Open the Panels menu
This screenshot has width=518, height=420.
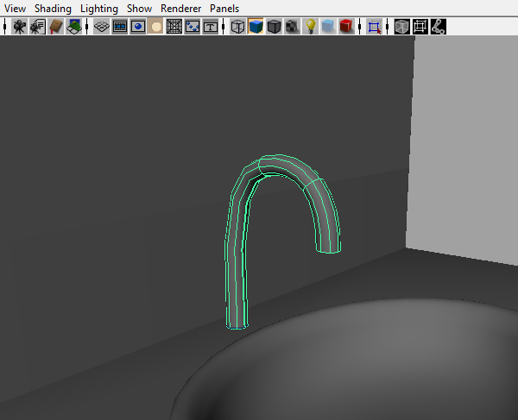pyautogui.click(x=224, y=9)
